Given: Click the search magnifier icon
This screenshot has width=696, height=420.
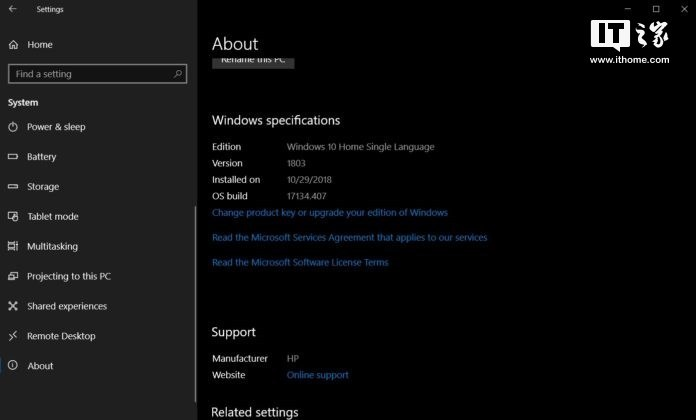Looking at the screenshot, I should (178, 74).
